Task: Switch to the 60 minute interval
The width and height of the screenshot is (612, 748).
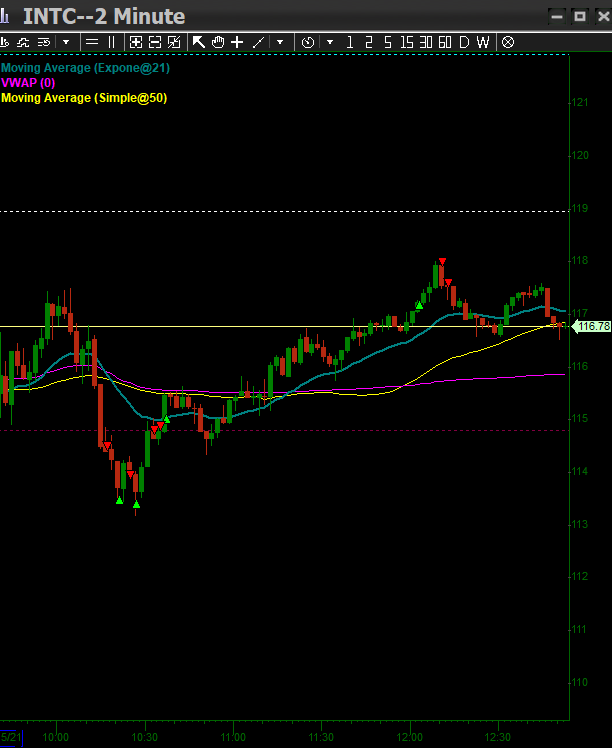Action: coord(445,42)
